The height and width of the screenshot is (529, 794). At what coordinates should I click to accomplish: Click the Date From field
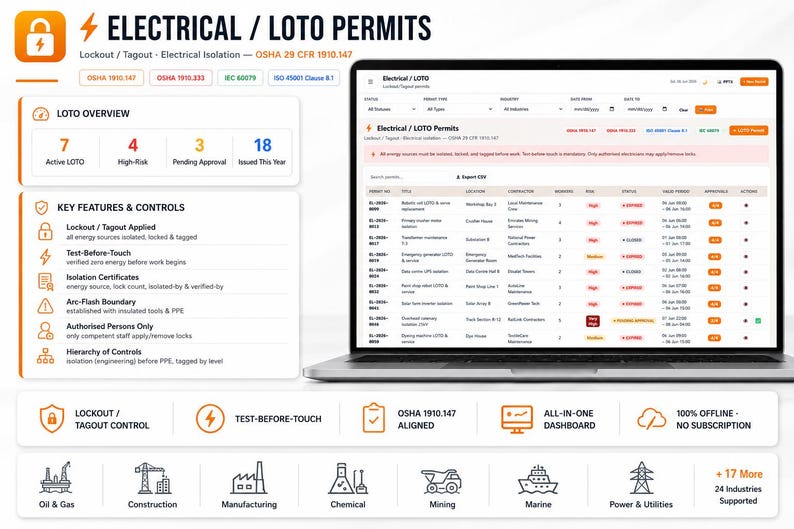tap(593, 109)
